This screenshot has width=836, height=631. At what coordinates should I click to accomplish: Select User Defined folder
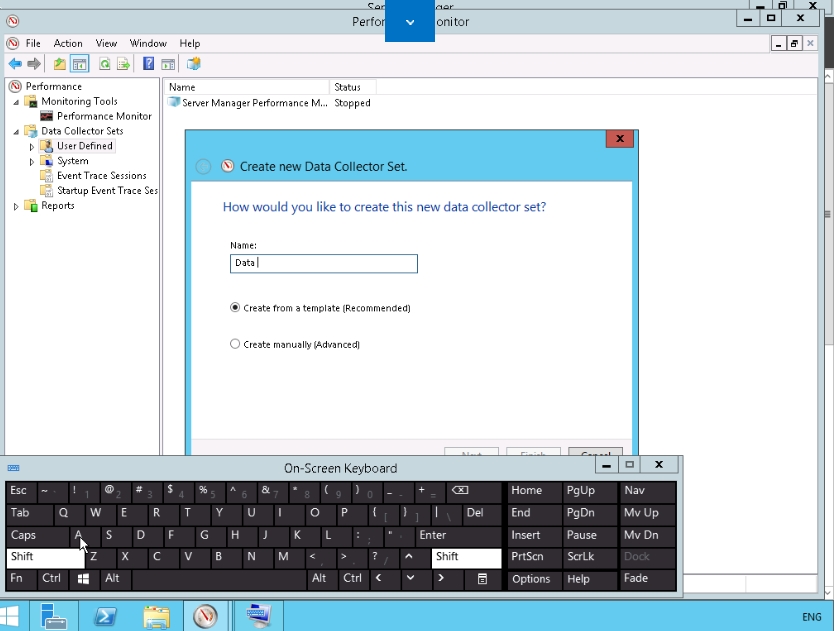84,146
